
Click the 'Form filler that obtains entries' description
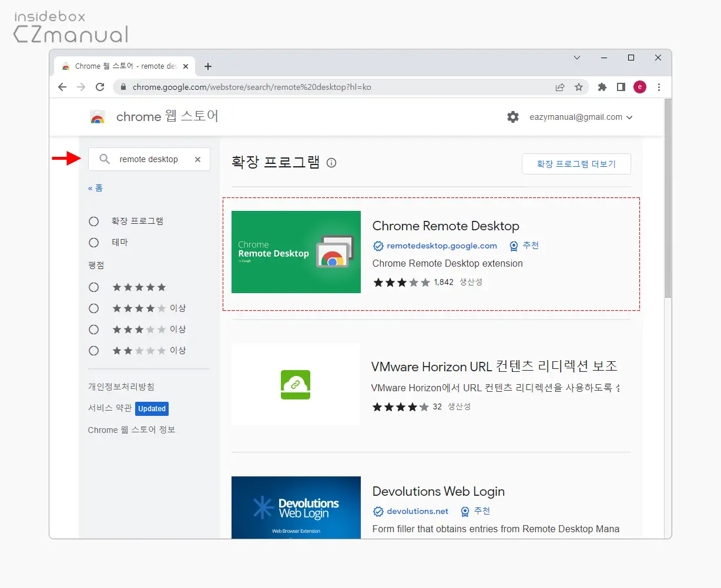click(496, 529)
